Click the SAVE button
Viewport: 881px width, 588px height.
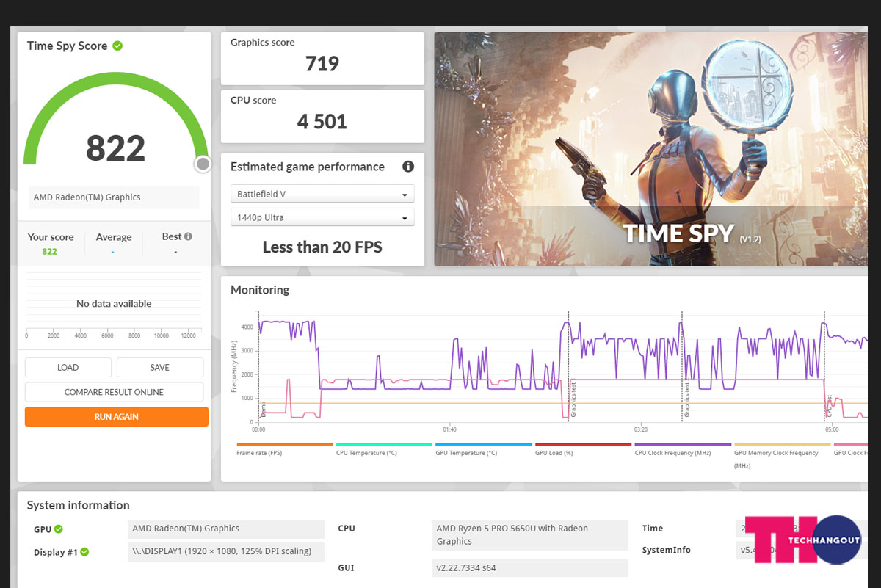[160, 368]
